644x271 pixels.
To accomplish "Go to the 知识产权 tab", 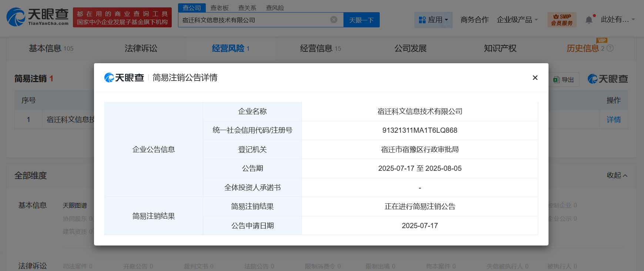I will tap(500, 48).
